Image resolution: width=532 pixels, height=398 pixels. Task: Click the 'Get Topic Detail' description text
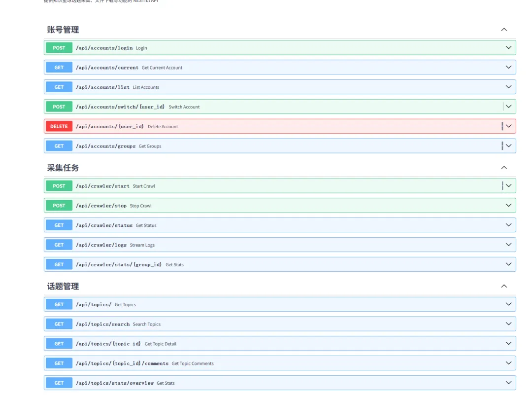161,344
